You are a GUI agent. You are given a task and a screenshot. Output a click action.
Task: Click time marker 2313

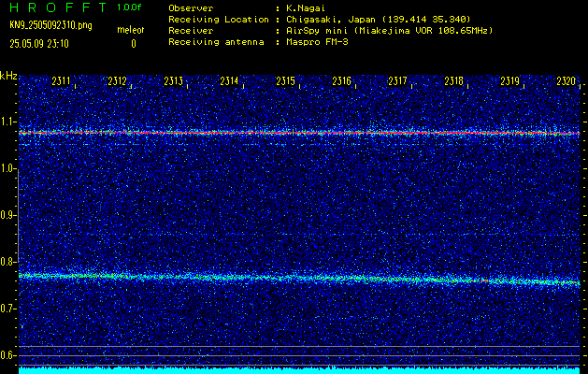pyautogui.click(x=173, y=81)
